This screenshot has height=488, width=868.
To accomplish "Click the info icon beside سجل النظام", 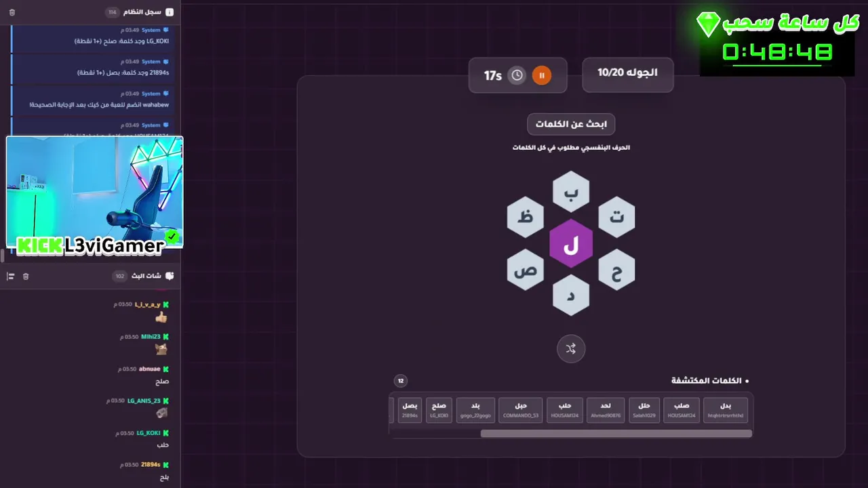I will (170, 12).
